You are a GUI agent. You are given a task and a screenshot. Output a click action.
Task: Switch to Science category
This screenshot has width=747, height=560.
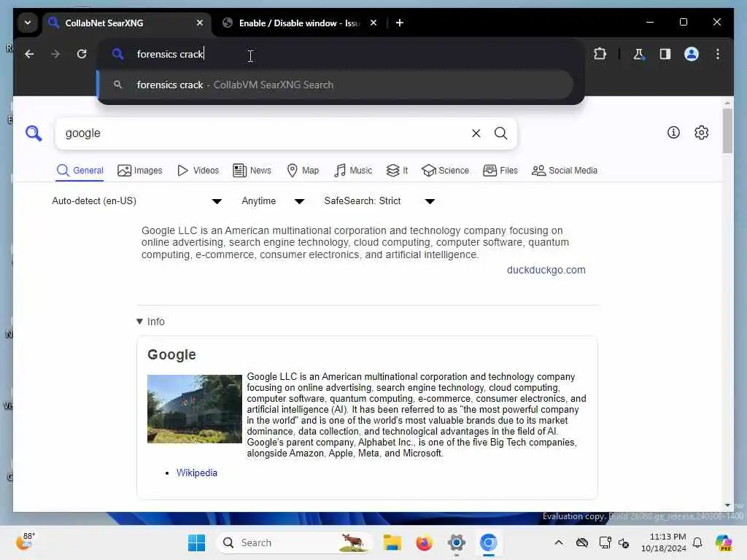[446, 171]
